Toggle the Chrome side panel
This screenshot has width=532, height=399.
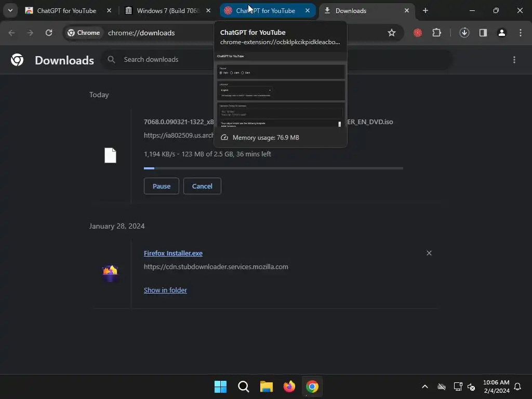point(483,33)
